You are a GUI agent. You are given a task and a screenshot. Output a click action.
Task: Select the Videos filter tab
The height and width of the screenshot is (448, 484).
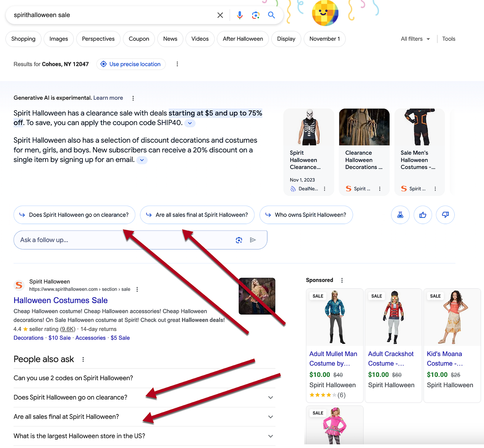point(200,39)
